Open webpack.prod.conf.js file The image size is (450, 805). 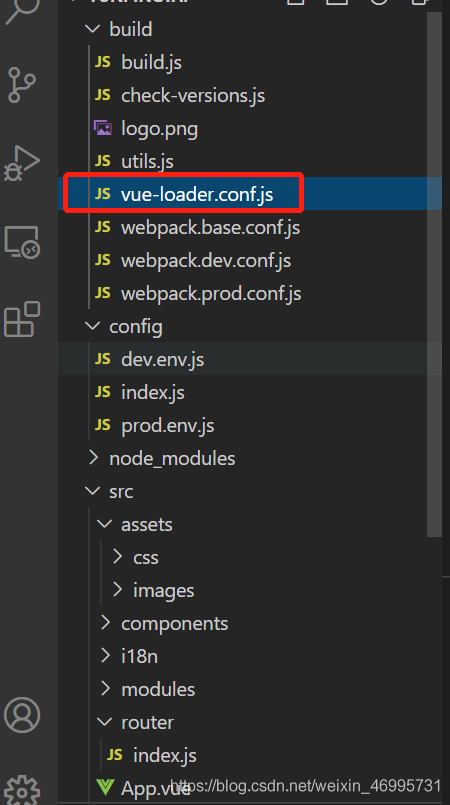(211, 293)
